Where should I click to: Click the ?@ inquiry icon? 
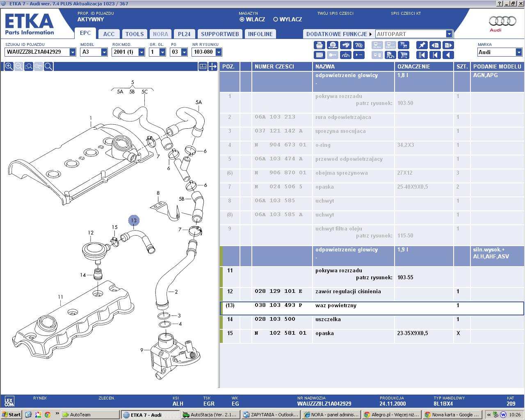click(x=359, y=45)
